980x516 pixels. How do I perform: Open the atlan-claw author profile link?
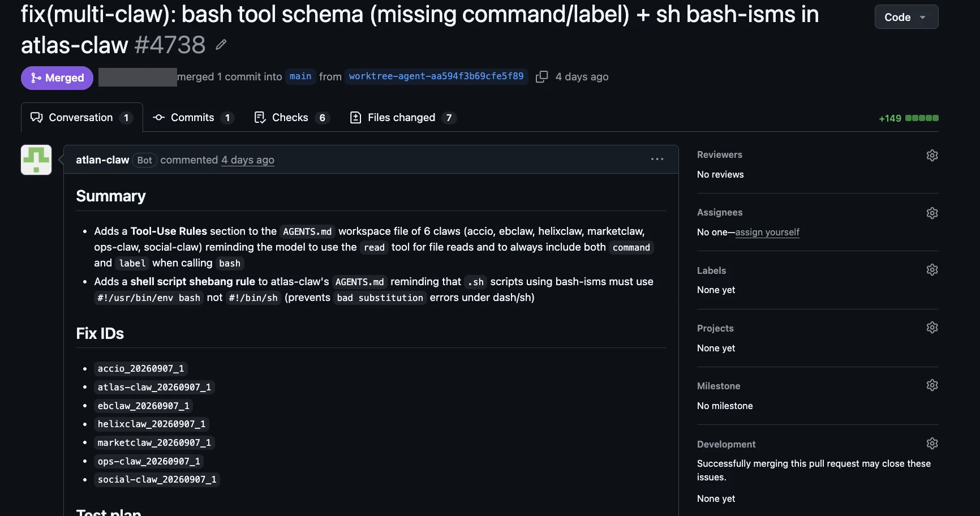tap(102, 160)
